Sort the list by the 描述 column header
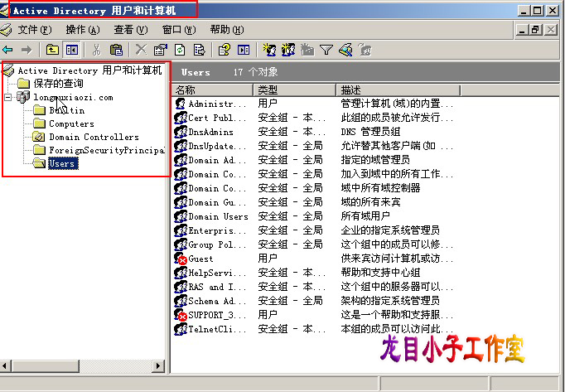Screen dimensions: 565x392 398,90
